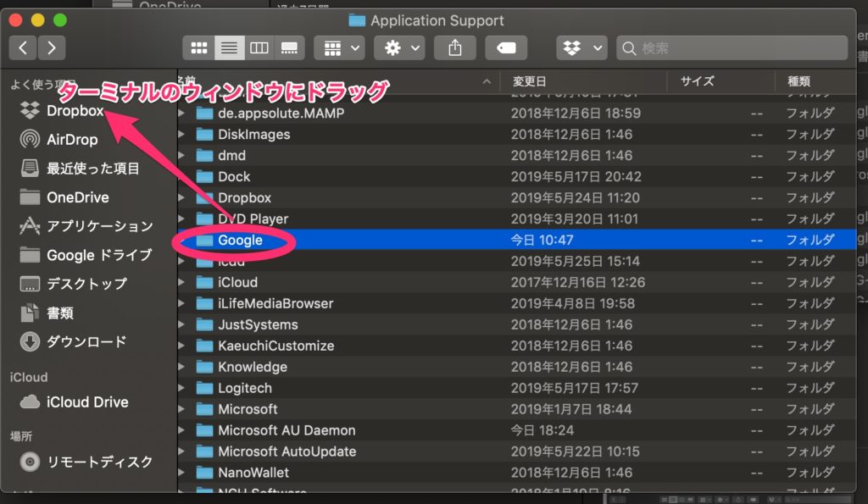Click the DiskImages folder icon
868x504 pixels.
(x=205, y=134)
